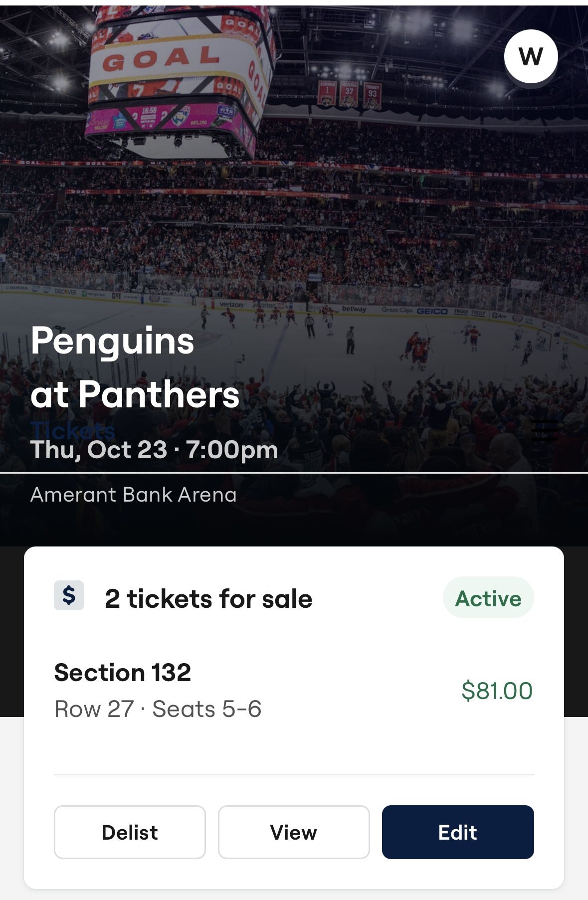
Task: Select the green Active status badge
Action: (487, 596)
